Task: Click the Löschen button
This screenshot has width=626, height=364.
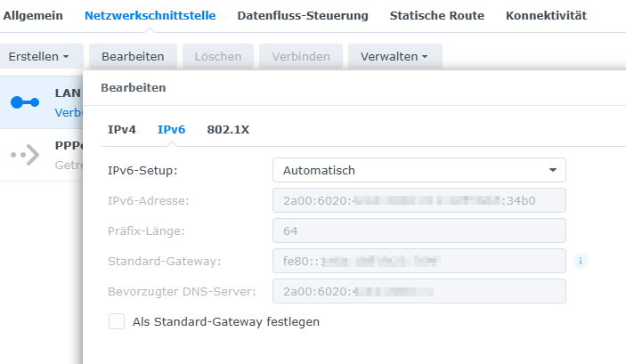Action: tap(218, 56)
